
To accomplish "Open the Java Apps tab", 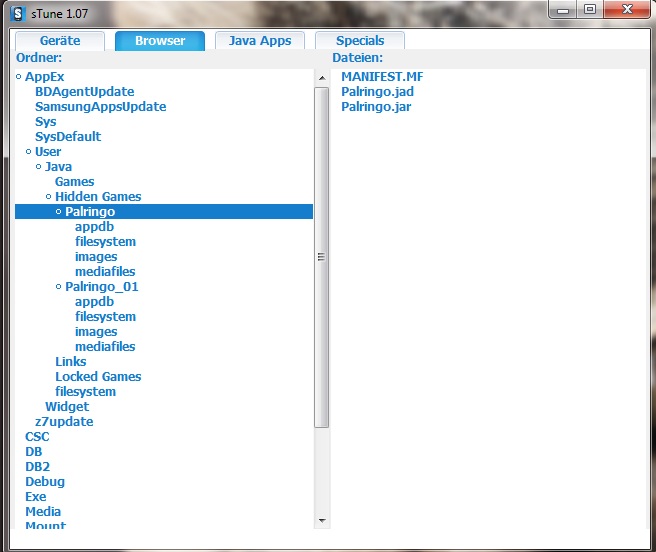I will 260,41.
